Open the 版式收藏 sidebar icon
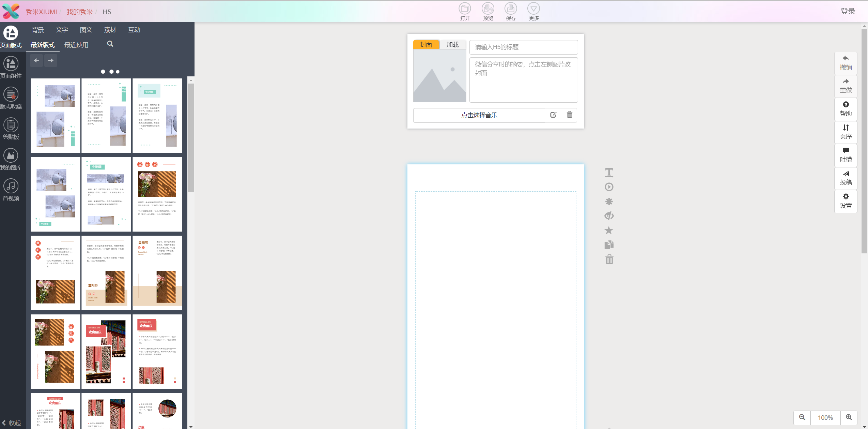 [x=11, y=99]
